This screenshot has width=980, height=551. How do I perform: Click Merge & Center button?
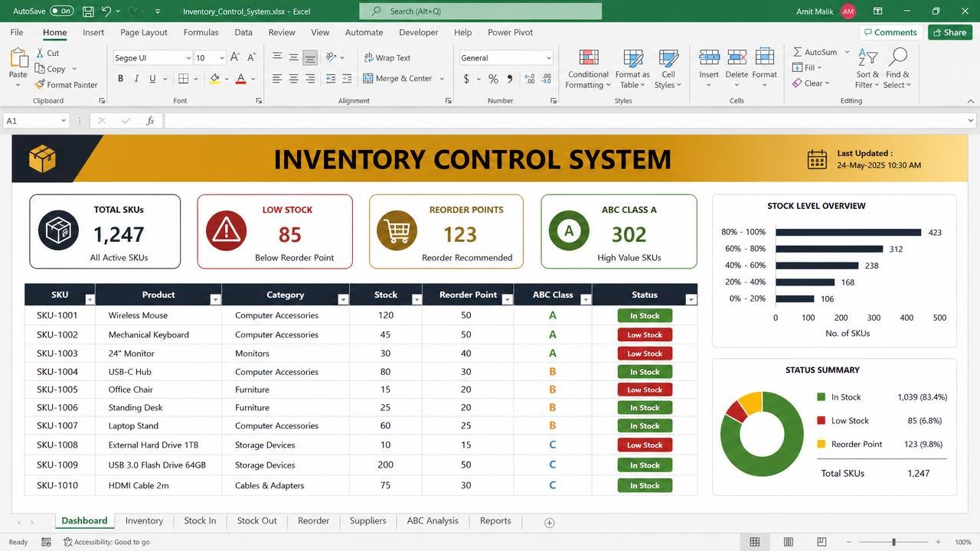397,78
